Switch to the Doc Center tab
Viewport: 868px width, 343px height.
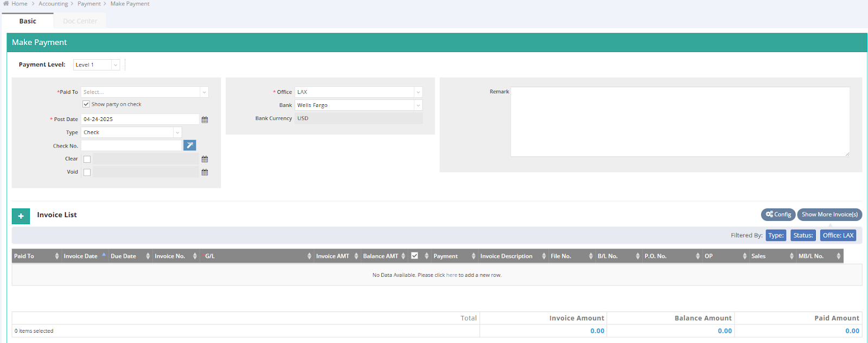pyautogui.click(x=80, y=21)
